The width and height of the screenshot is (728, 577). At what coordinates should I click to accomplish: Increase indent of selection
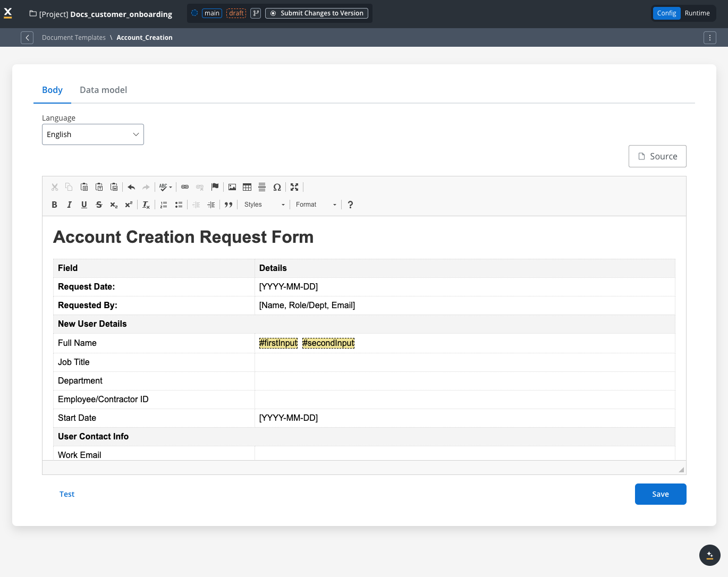coord(211,205)
